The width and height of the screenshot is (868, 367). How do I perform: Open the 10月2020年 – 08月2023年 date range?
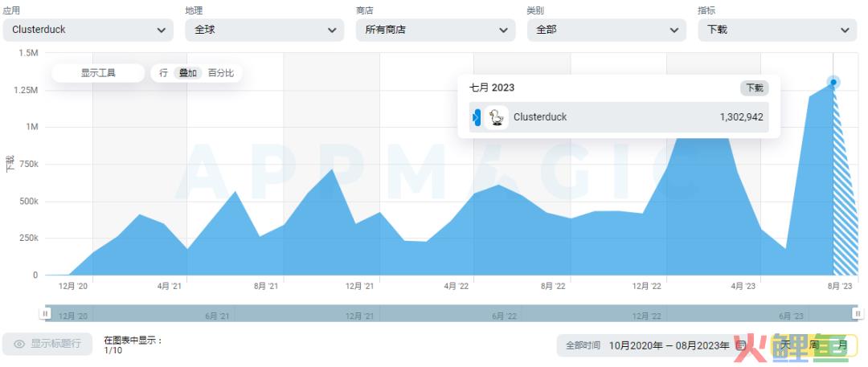[669, 345]
